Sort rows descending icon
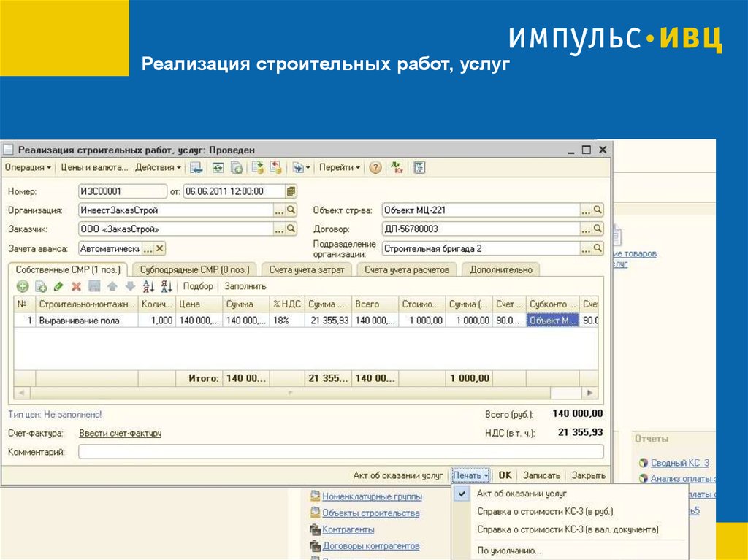The image size is (748, 560). coord(167,286)
